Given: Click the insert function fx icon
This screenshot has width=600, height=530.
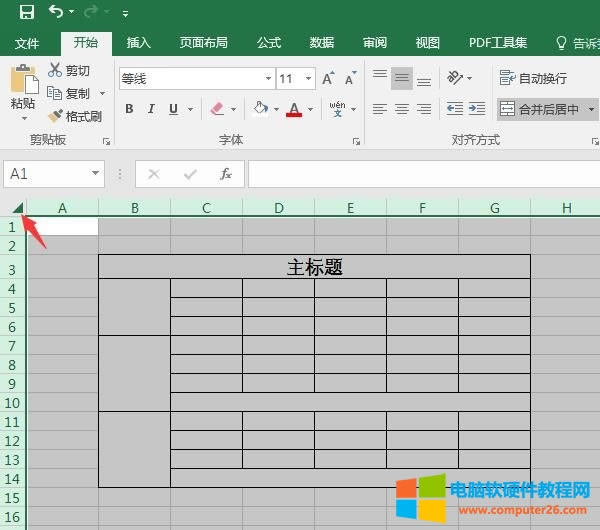Looking at the screenshot, I should point(226,174).
